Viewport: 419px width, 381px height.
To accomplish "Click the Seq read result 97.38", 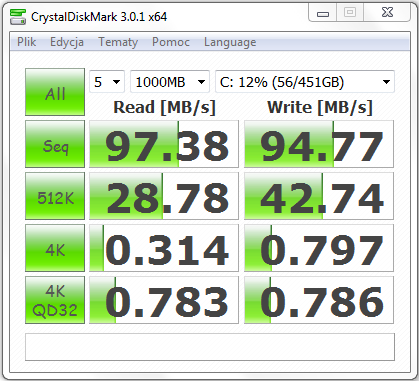I will click(x=164, y=144).
